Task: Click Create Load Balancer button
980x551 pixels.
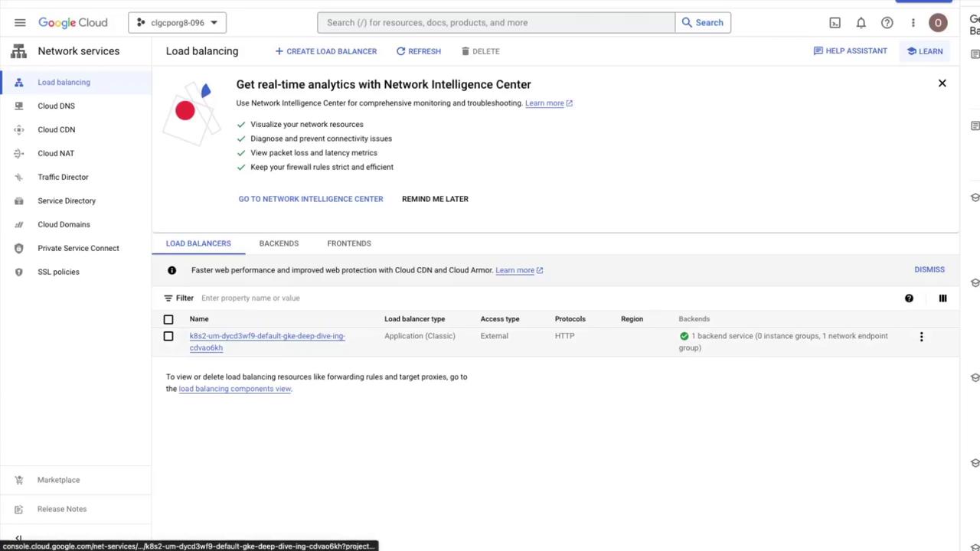Action: click(x=325, y=51)
